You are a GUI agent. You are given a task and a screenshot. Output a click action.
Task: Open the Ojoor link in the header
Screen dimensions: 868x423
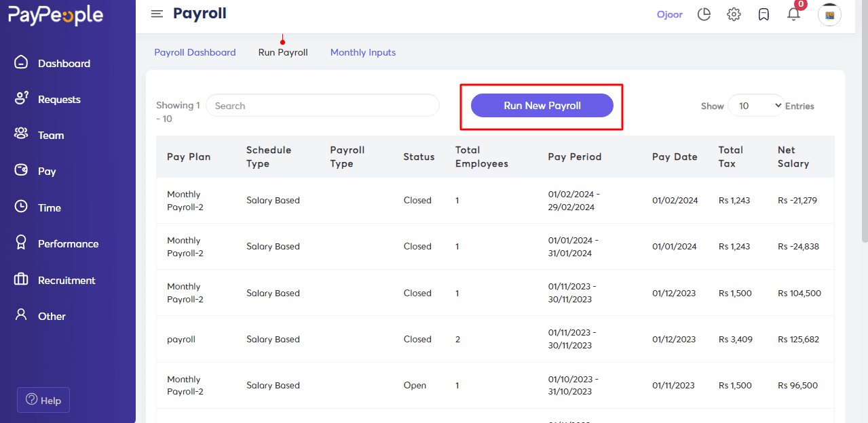(669, 14)
